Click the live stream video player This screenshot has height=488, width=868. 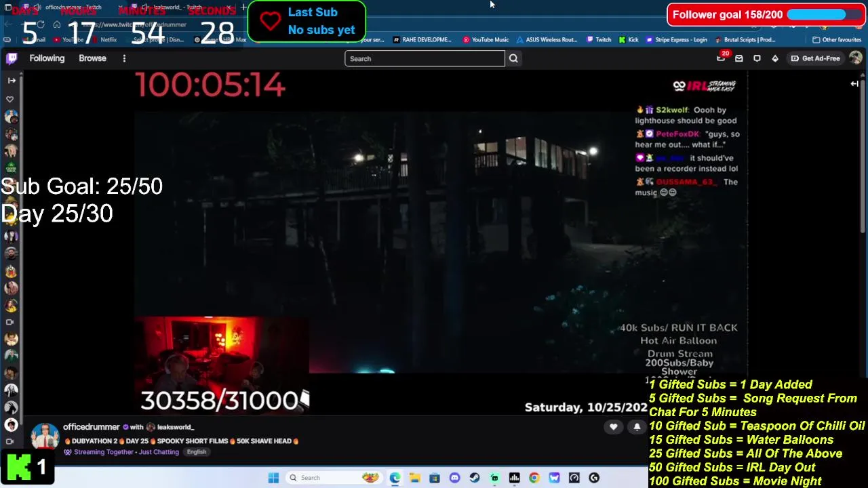(441, 244)
